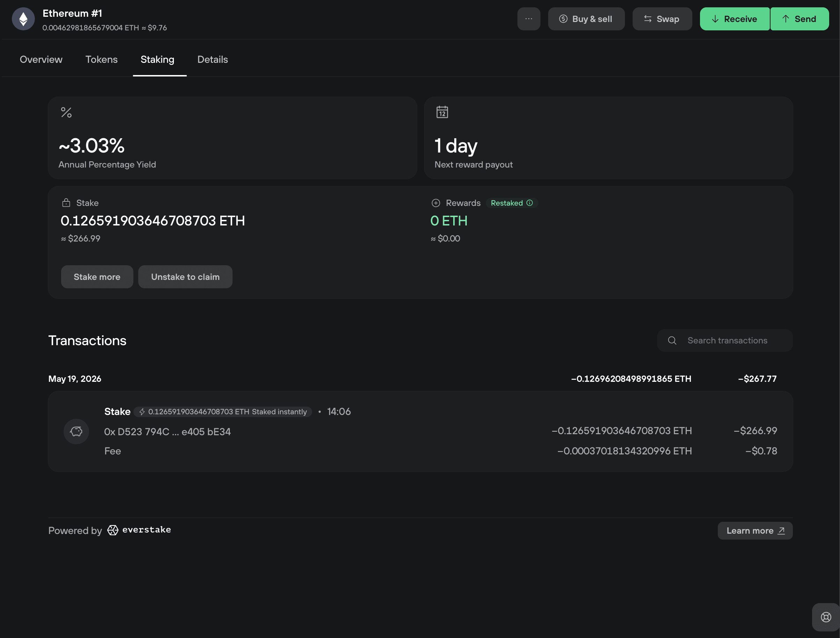Click the calendar icon in the payout card

tap(442, 112)
